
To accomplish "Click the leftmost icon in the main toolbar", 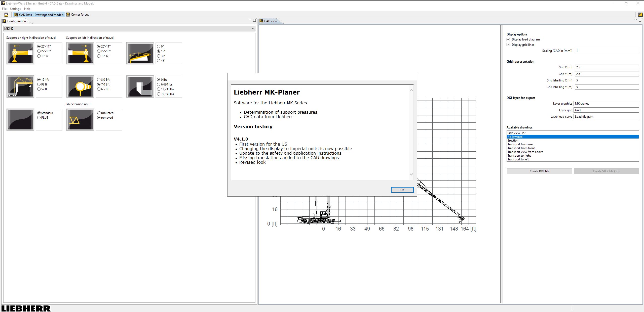I will 6,14.
